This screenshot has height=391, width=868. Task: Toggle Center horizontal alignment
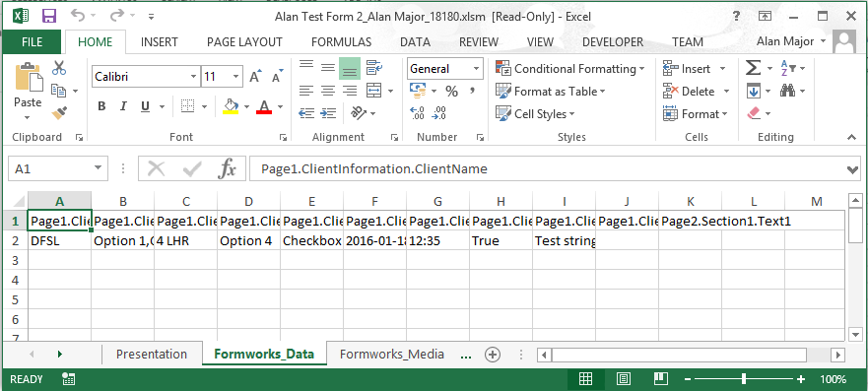coord(328,91)
